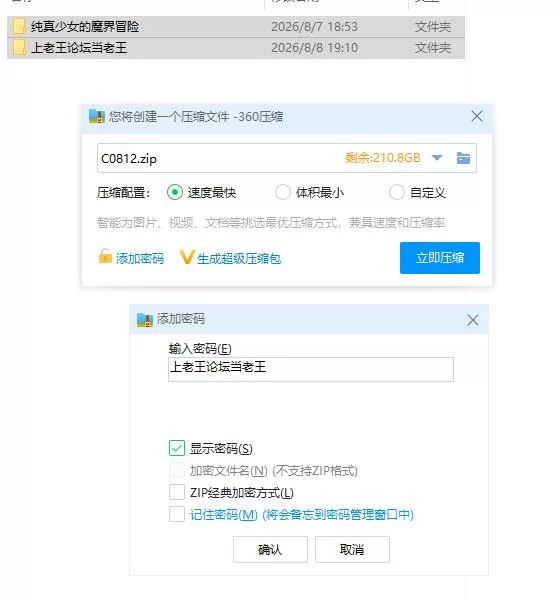
Task: Expand the save path dropdown arrow
Action: [437, 158]
